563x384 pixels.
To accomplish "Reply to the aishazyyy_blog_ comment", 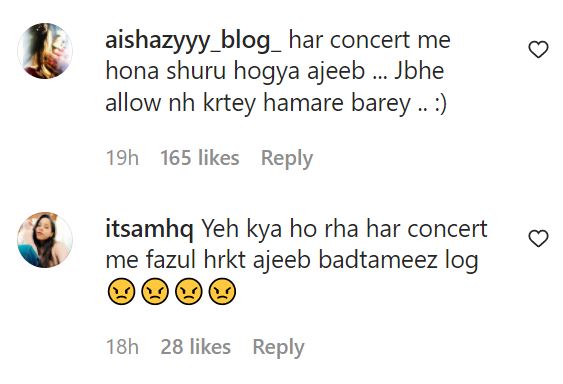I will [x=287, y=158].
